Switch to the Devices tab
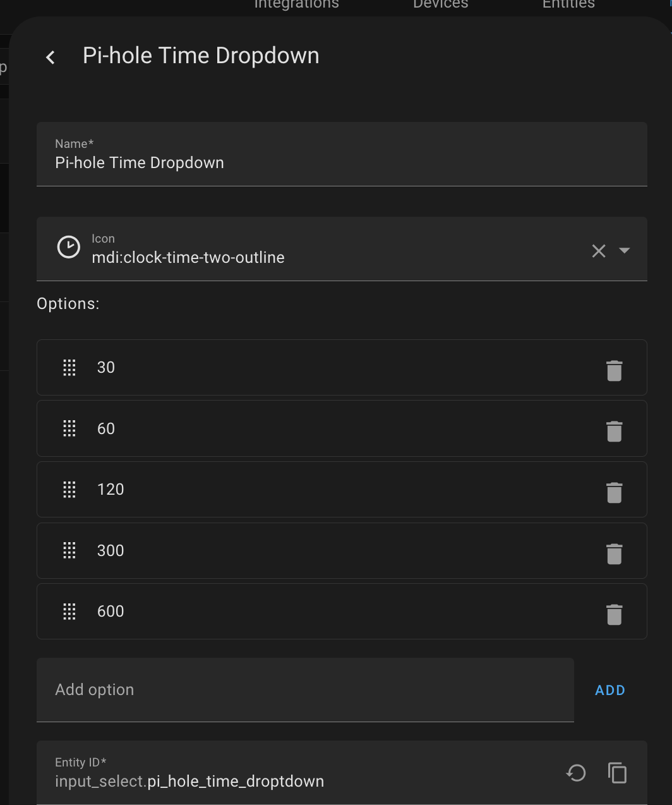This screenshot has width=672, height=805. point(441,4)
